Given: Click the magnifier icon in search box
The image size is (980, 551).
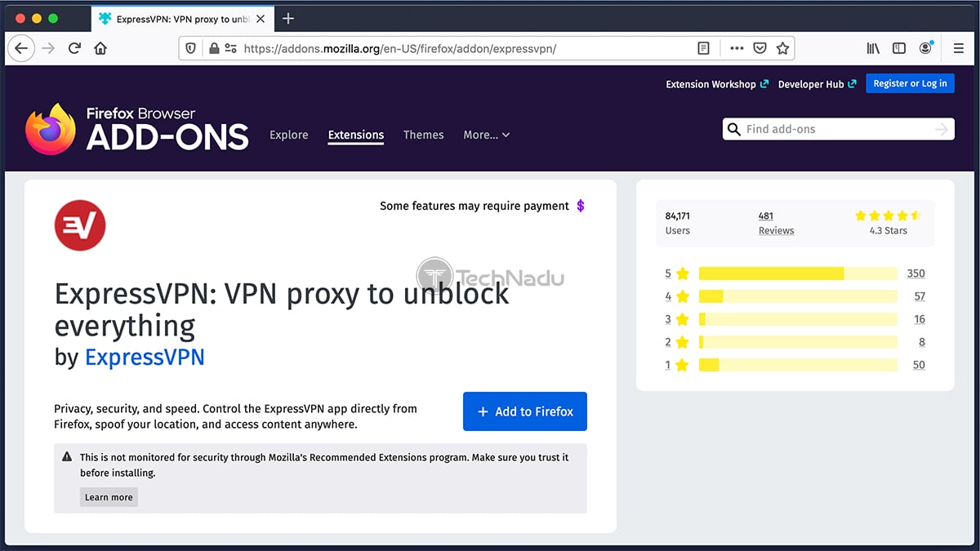Looking at the screenshot, I should click(733, 129).
